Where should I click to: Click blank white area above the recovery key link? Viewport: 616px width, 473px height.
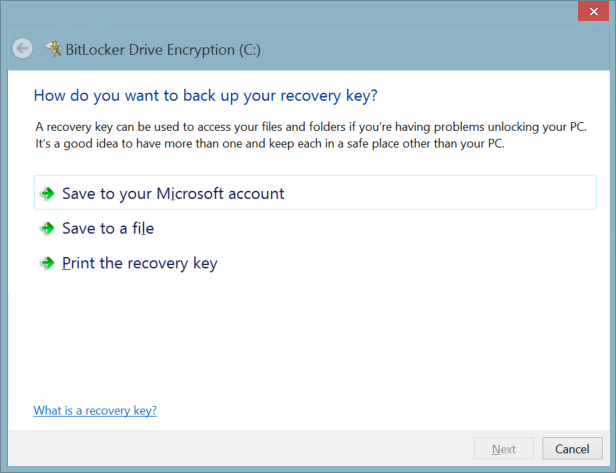point(300,340)
